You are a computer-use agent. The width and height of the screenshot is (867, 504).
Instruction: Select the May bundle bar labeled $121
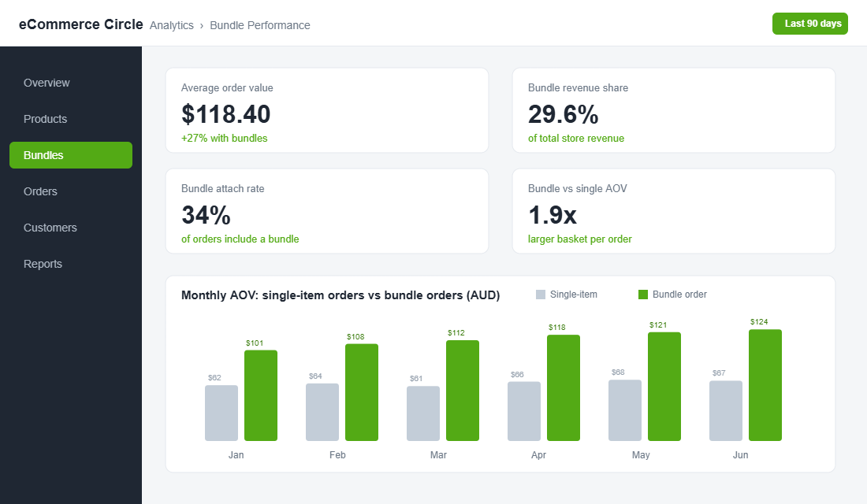click(664, 387)
